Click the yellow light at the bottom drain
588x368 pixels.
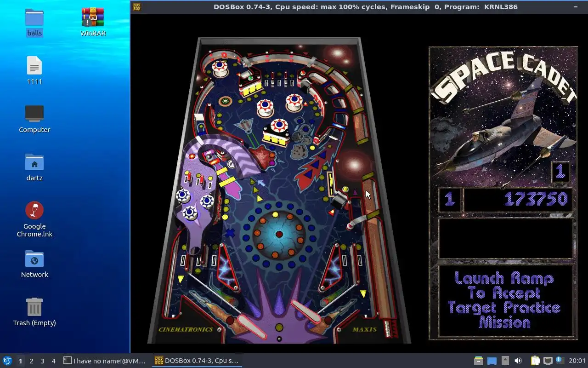pyautogui.click(x=279, y=328)
